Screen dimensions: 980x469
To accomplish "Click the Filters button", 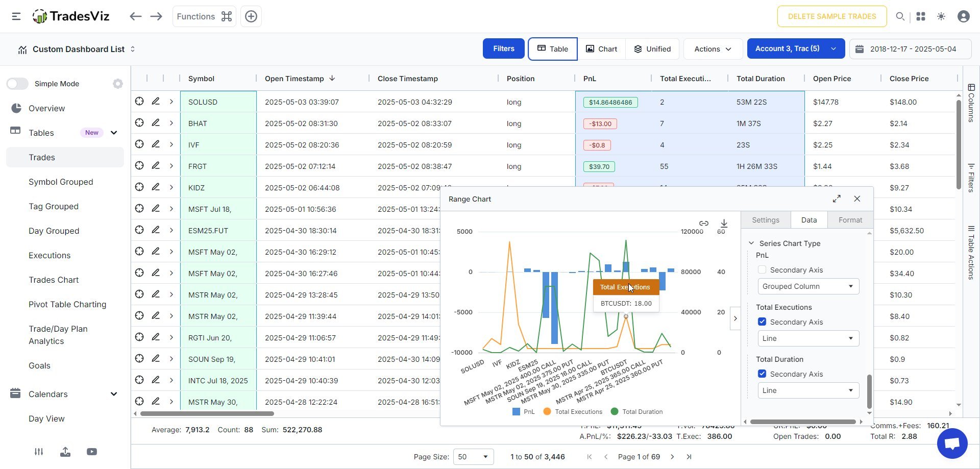I will pyautogui.click(x=504, y=48).
